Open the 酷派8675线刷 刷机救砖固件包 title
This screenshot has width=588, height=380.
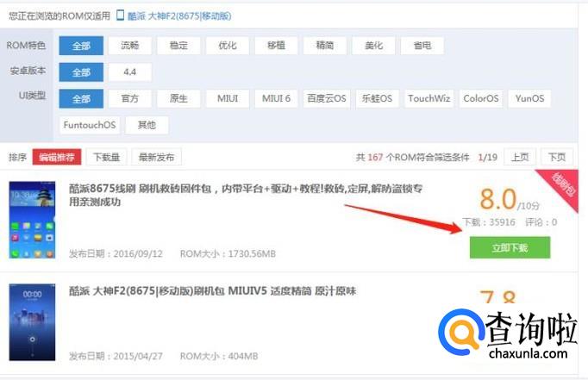coord(246,196)
